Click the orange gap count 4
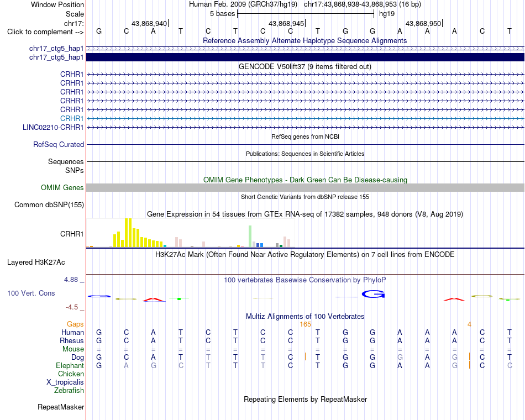This screenshot has width=525, height=420. (x=469, y=324)
